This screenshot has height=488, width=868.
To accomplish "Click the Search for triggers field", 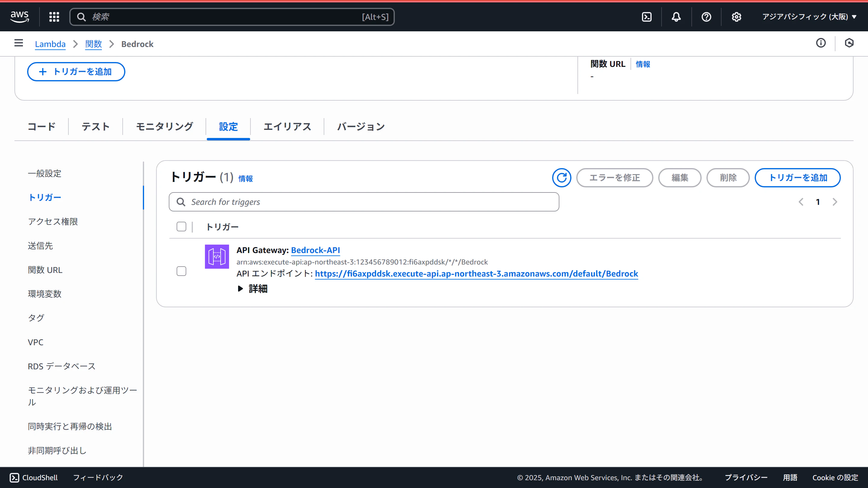I will point(364,202).
